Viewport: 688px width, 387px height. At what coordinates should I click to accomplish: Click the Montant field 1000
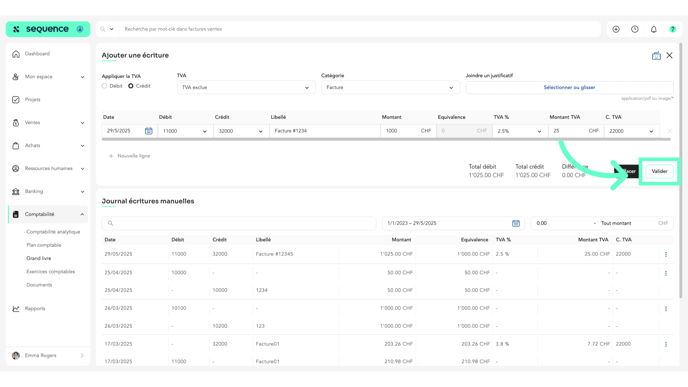pyautogui.click(x=408, y=131)
